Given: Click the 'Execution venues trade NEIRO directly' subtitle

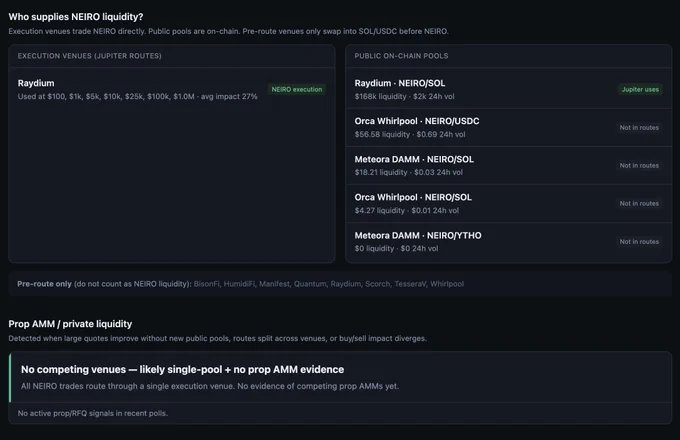Looking at the screenshot, I should [x=229, y=31].
